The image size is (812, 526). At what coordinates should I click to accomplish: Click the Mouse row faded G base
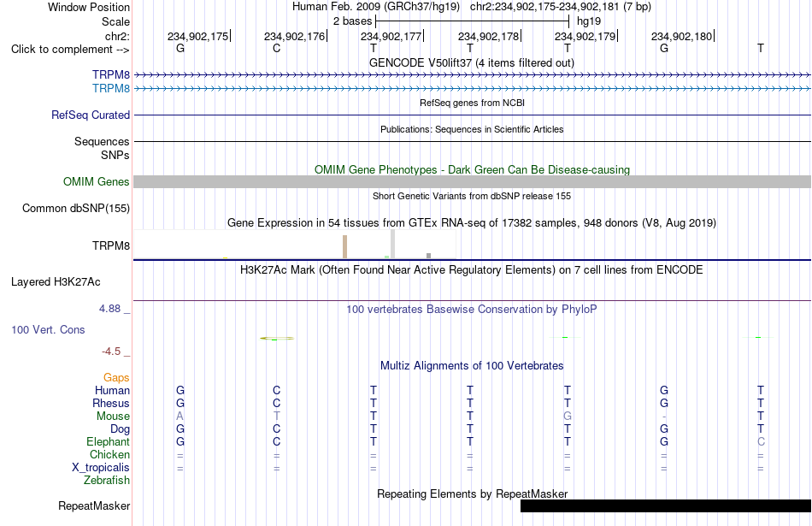tap(567, 417)
